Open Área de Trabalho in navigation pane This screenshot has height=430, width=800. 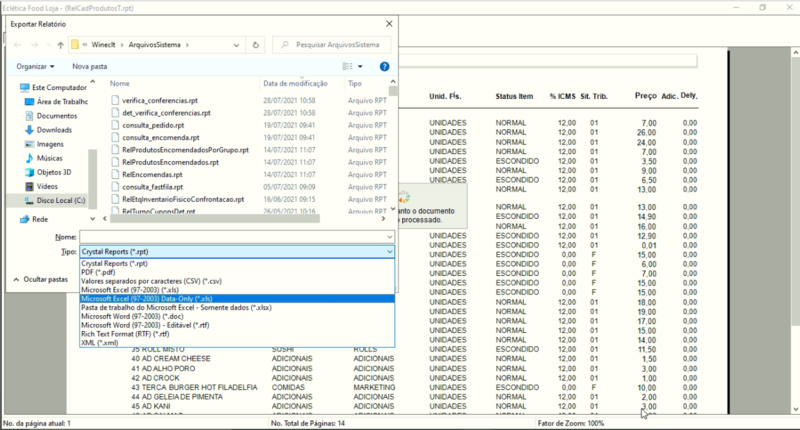(x=57, y=102)
